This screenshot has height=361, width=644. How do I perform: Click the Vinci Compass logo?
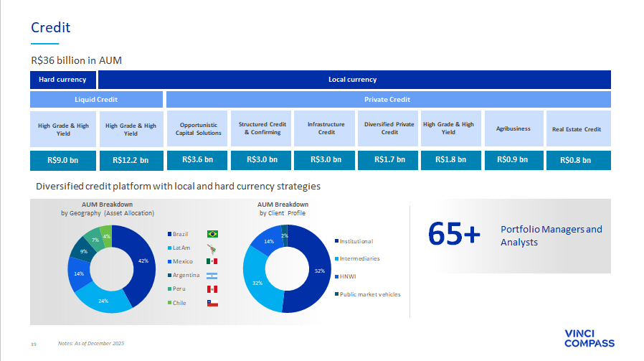point(589,338)
